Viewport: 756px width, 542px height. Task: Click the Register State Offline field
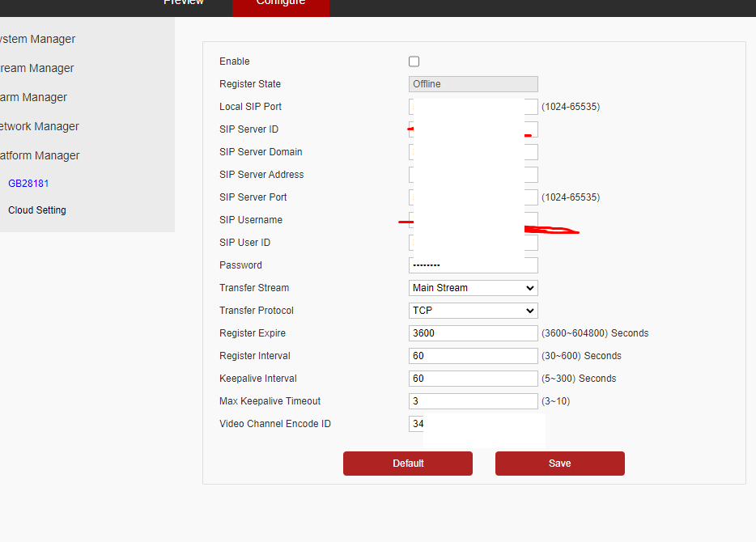[473, 84]
